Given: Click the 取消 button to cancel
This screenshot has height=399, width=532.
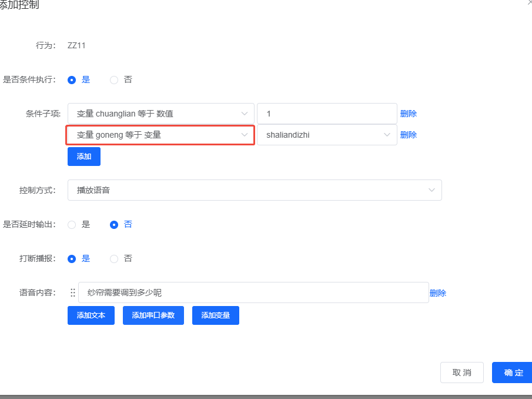Looking at the screenshot, I should tap(461, 372).
